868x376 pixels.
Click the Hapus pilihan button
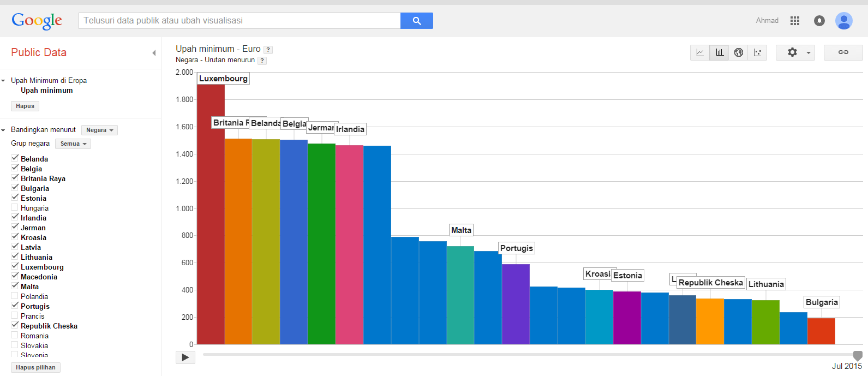pos(35,367)
